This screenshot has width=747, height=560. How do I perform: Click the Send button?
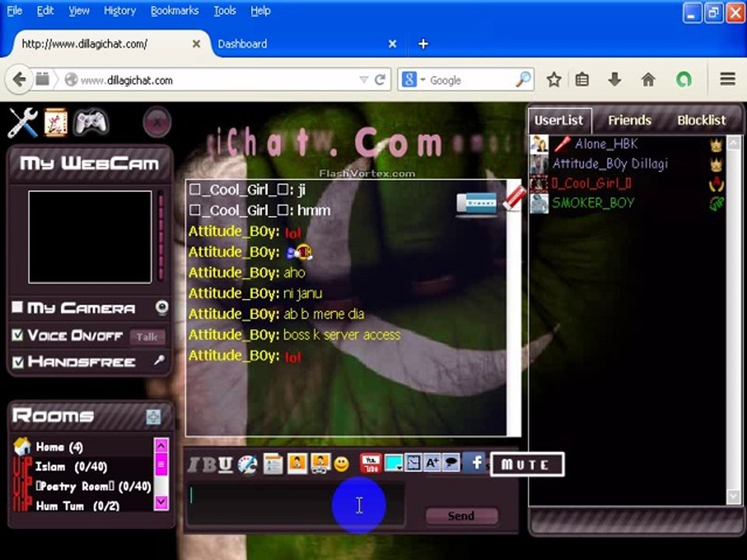point(461,516)
